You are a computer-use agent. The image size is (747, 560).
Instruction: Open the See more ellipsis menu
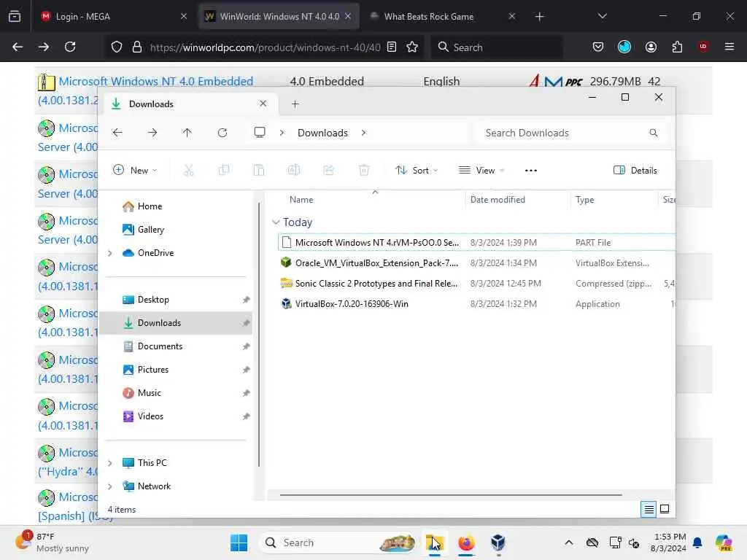click(531, 170)
